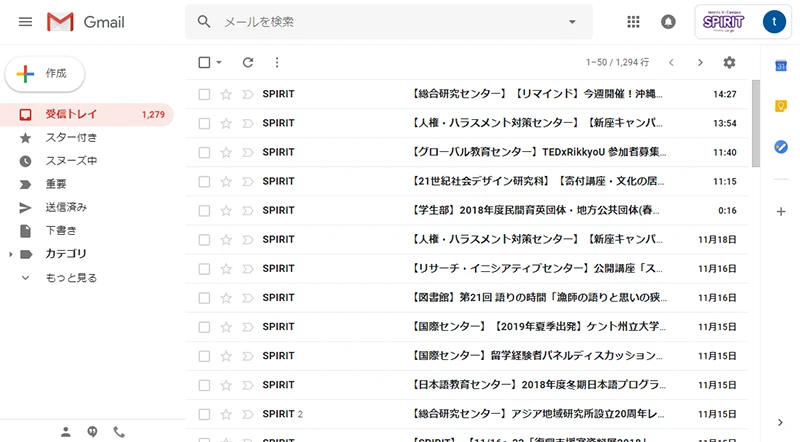Click the 作成 compose button
This screenshot has height=442, width=800.
coord(45,74)
